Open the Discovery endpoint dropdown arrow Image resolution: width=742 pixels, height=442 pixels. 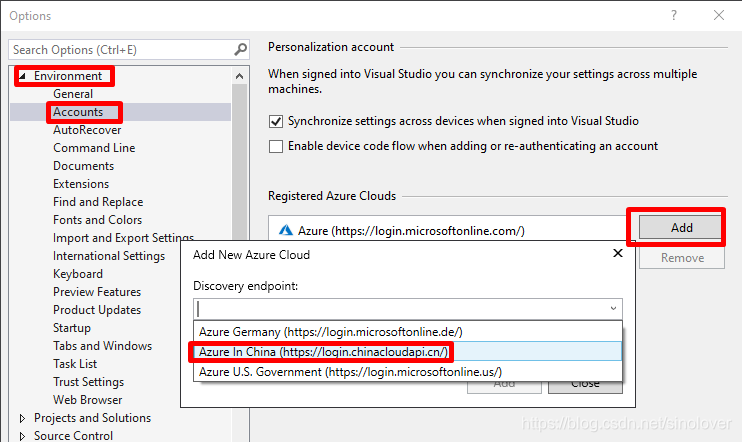(613, 309)
